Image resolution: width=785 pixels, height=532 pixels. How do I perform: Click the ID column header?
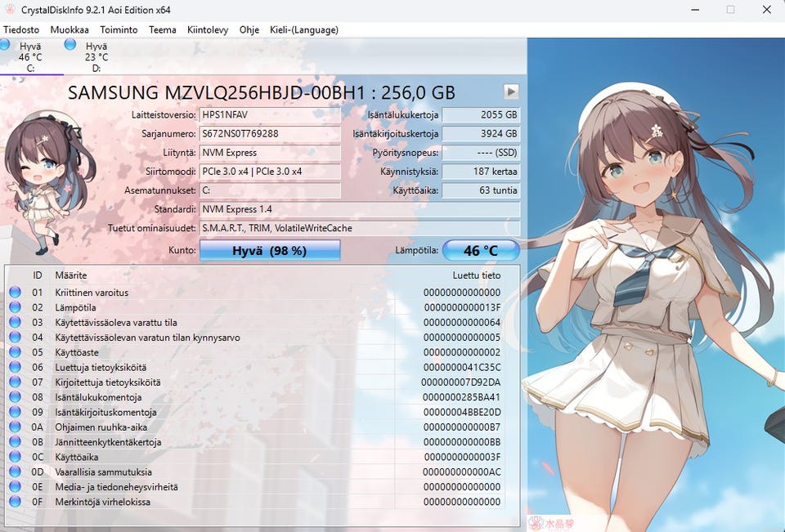38,275
